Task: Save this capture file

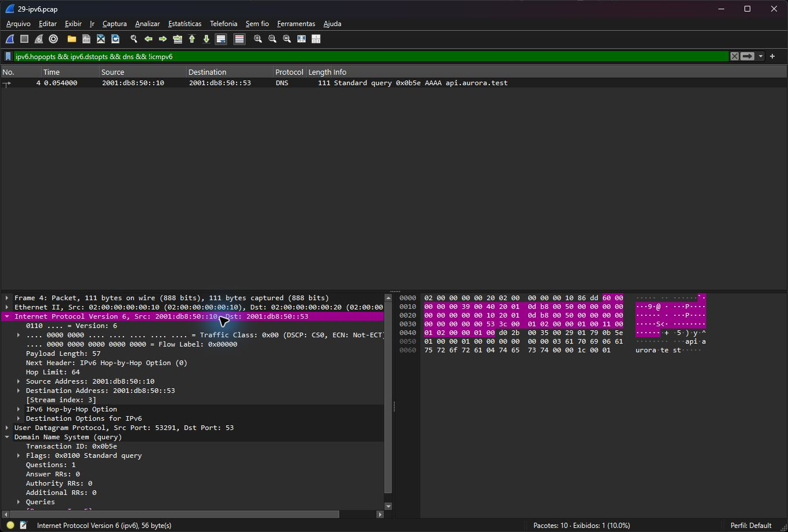Action: click(x=86, y=39)
